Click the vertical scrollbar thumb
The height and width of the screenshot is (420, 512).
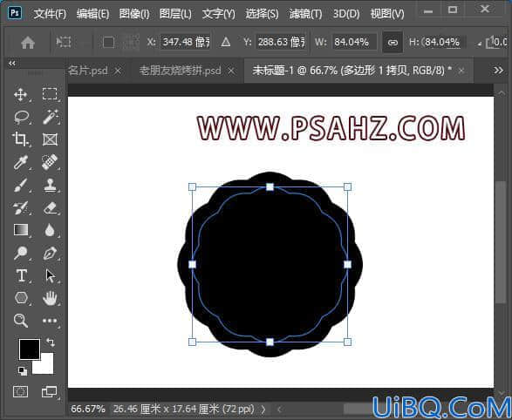[x=500, y=242]
